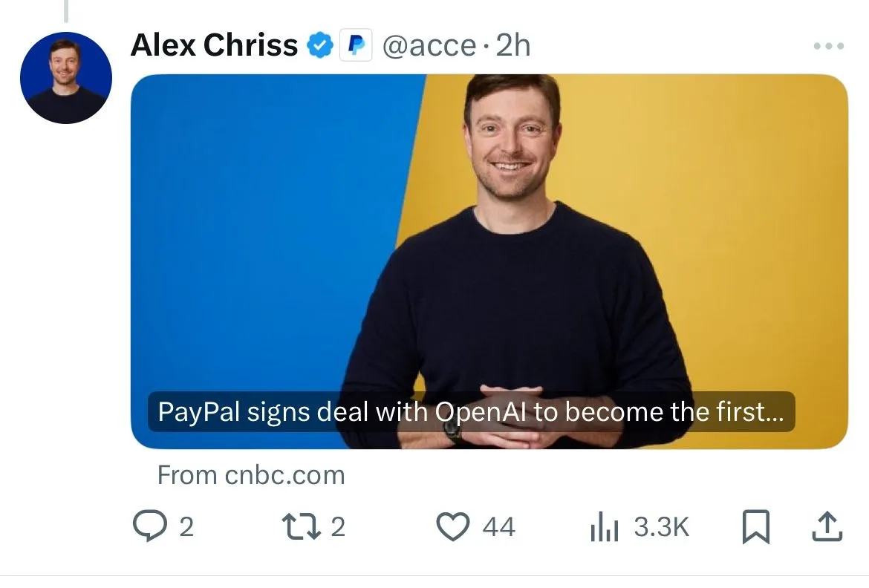Open Alex Chriss's profile picture avatar
Image resolution: width=869 pixels, height=588 pixels.
(x=66, y=78)
